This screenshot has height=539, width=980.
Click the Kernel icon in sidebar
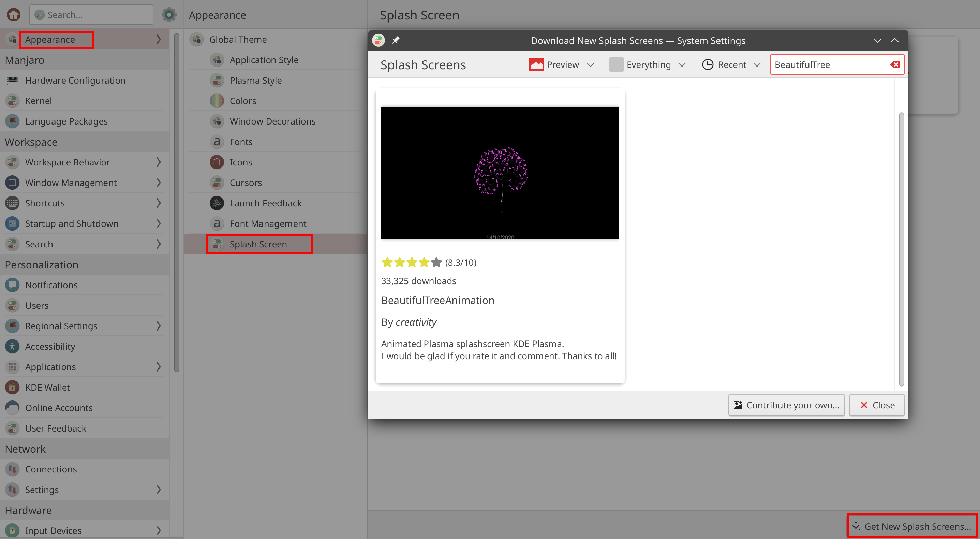[12, 101]
